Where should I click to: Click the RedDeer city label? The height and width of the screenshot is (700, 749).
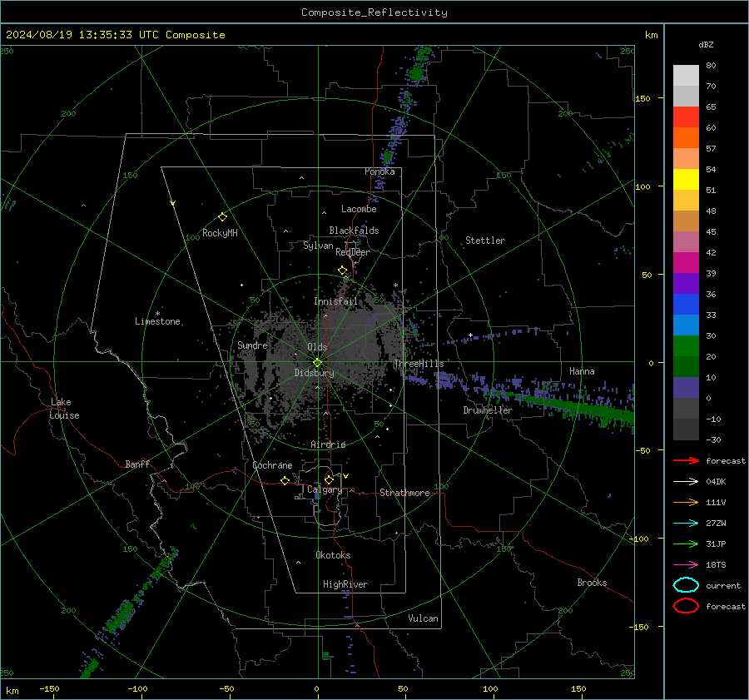pos(353,252)
